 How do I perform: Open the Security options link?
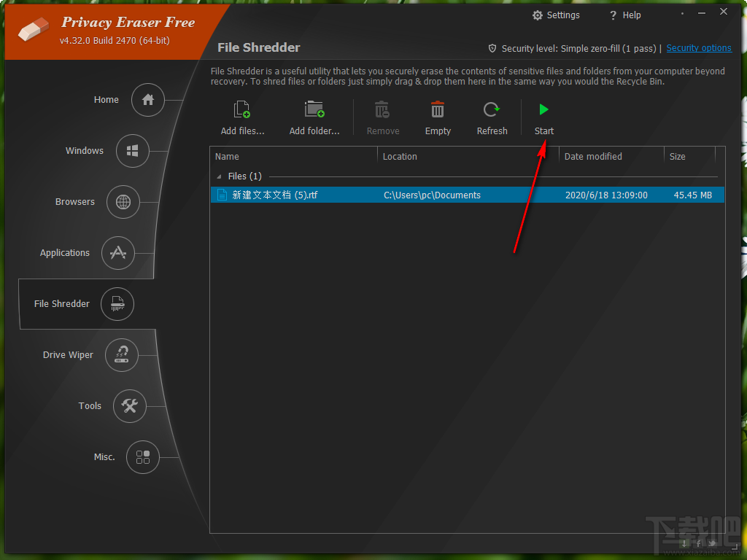pos(698,48)
